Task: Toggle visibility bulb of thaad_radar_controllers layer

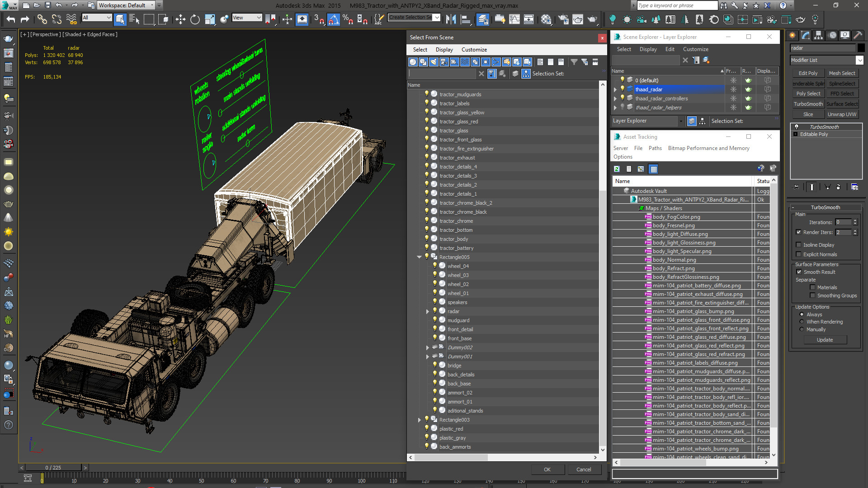Action: [623, 98]
